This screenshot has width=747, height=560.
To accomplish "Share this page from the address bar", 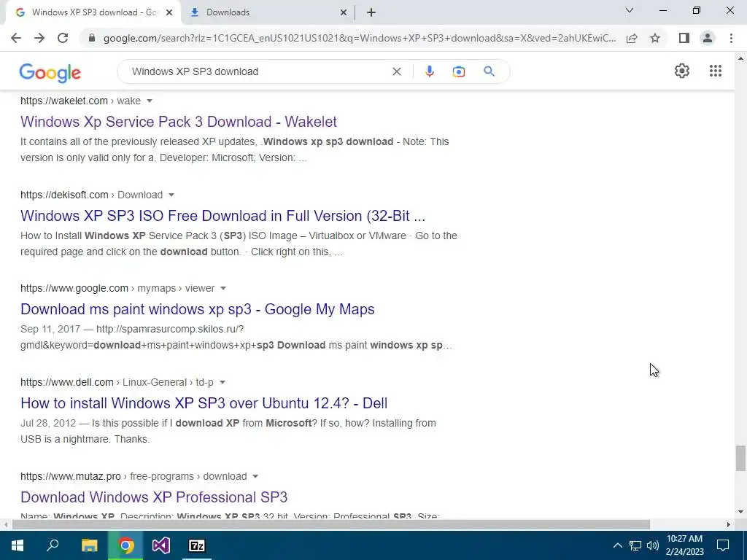I will coord(632,38).
